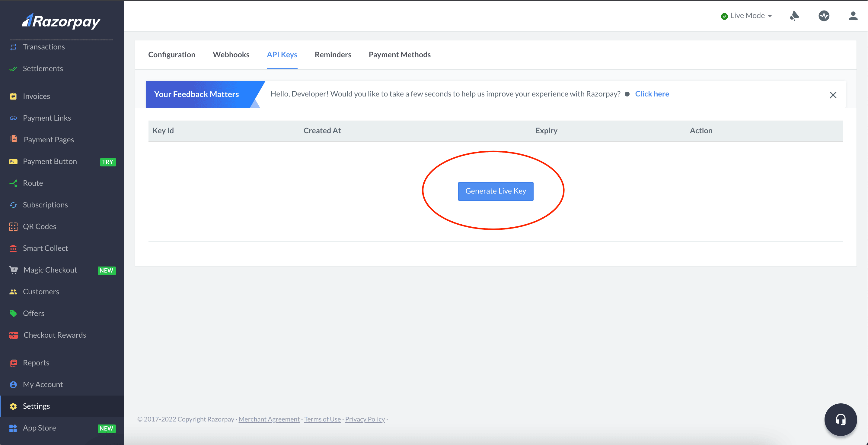This screenshot has width=868, height=445.
Task: Click Generate Live Key button
Action: (496, 191)
